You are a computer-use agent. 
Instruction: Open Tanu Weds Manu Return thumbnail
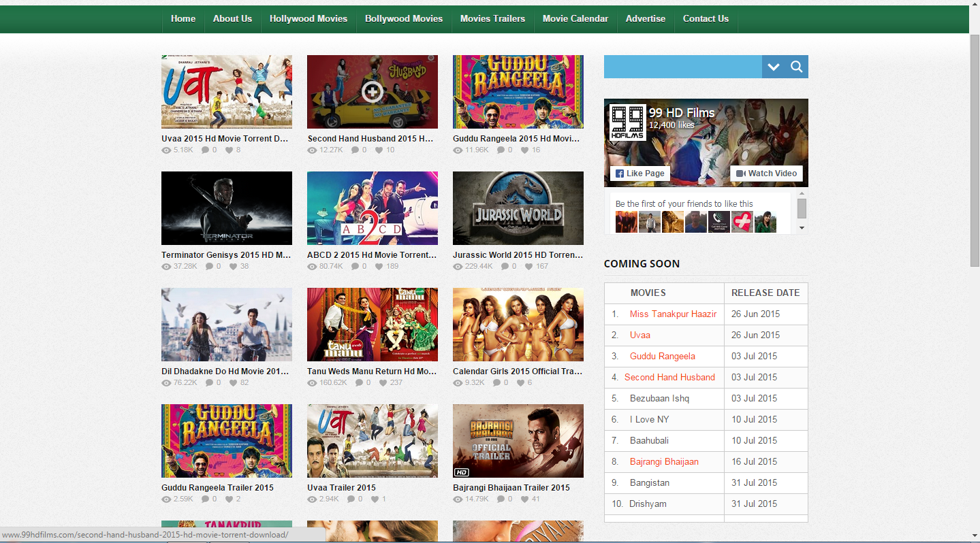coord(373,325)
